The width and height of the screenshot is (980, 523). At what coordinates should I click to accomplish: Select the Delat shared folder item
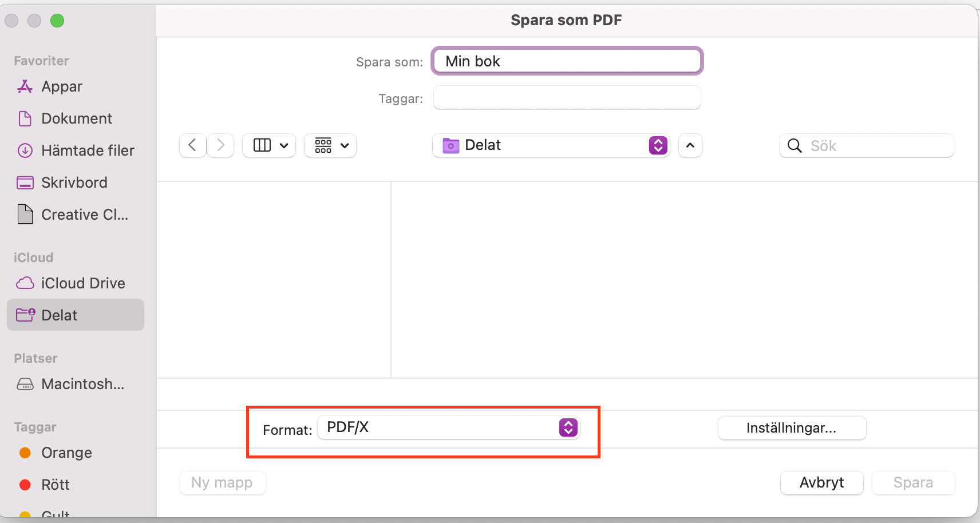point(75,315)
